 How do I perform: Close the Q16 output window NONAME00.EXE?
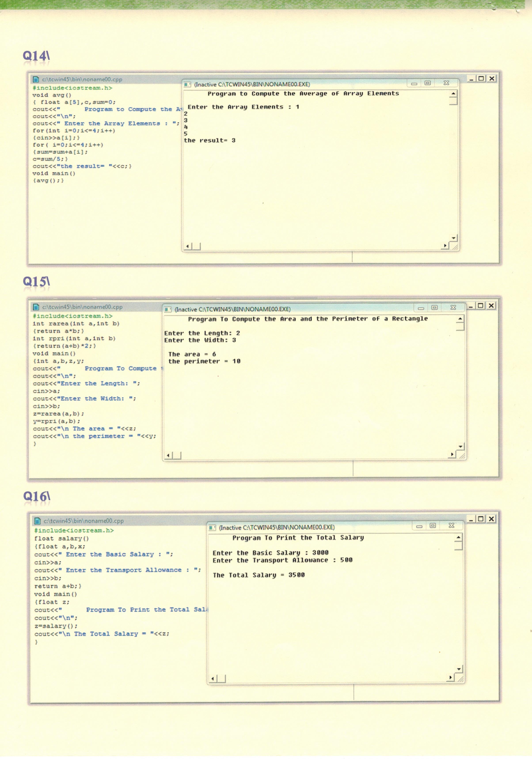click(451, 526)
